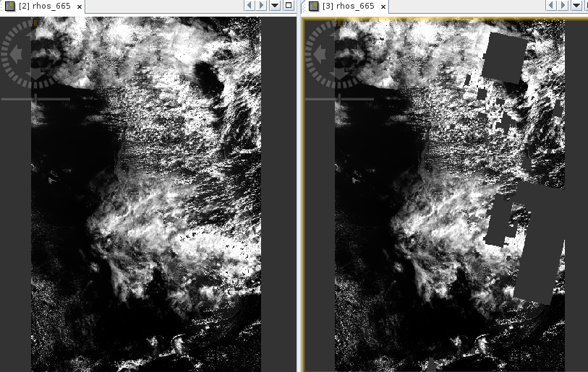Click the [3] tab's band image icon
The width and height of the screenshot is (588, 372).
point(314,6)
